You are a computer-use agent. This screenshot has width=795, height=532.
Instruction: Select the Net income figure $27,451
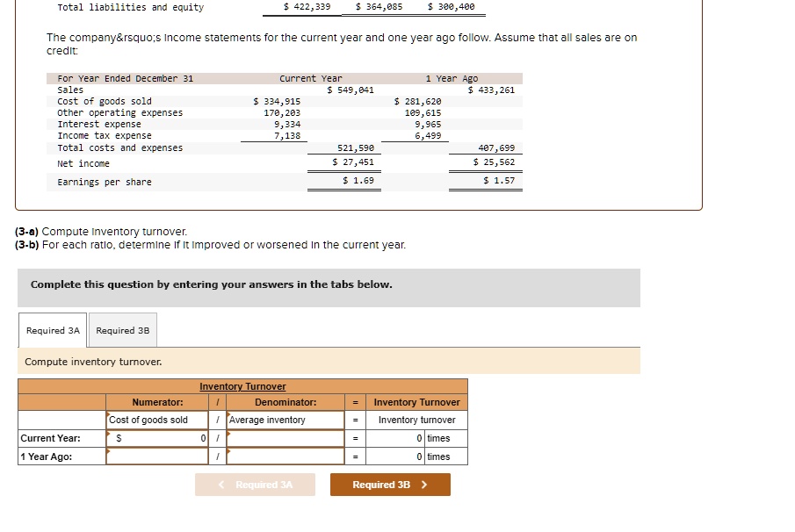click(x=359, y=163)
